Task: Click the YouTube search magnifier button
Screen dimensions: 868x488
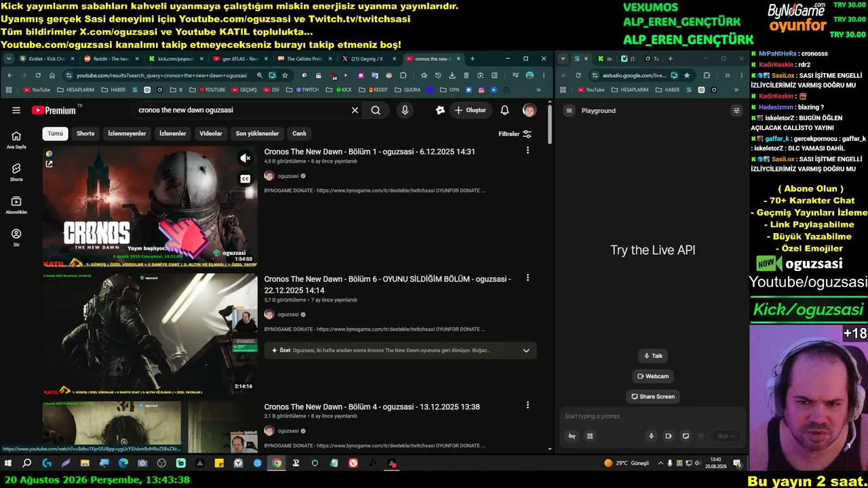Action: (x=376, y=110)
